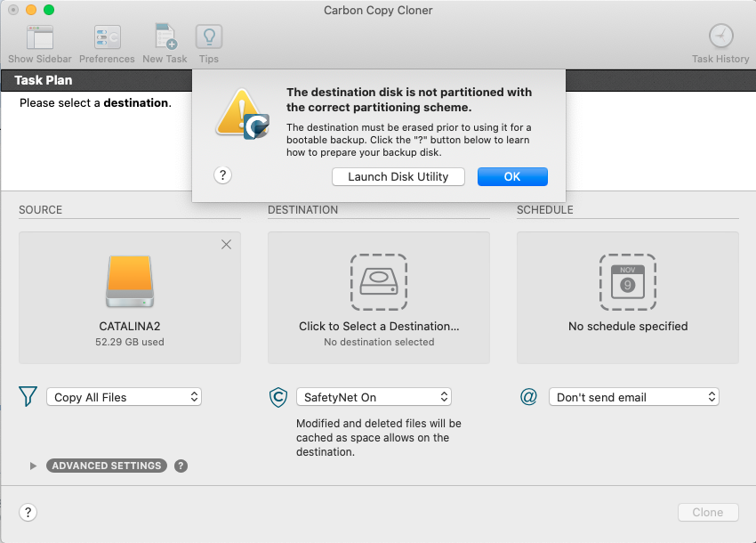756x543 pixels.
Task: Click 'Click to Select a Destination...' text
Action: pyautogui.click(x=379, y=327)
